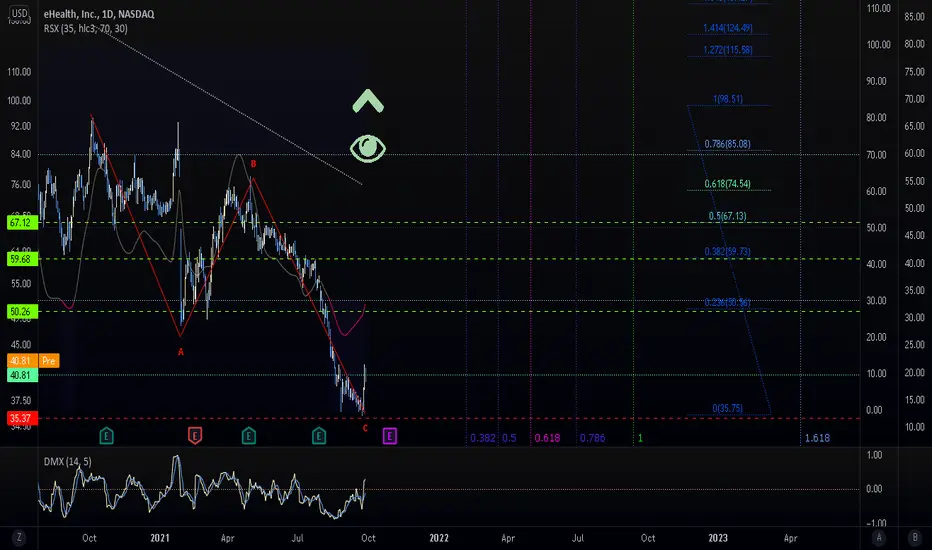The height and width of the screenshot is (550, 932).
Task: Click the red 35.37 price label
Action: tap(21, 418)
